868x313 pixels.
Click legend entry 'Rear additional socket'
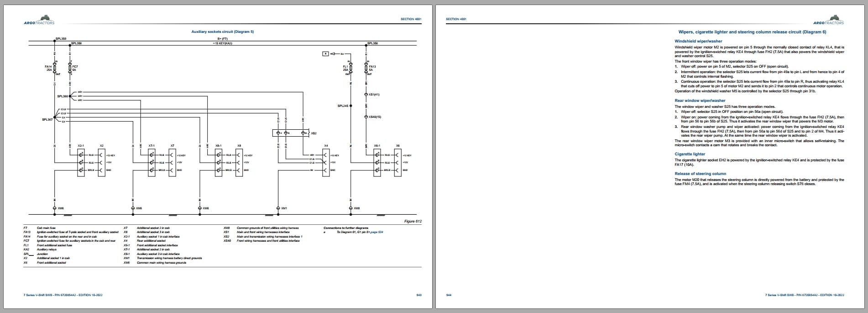click(x=151, y=241)
